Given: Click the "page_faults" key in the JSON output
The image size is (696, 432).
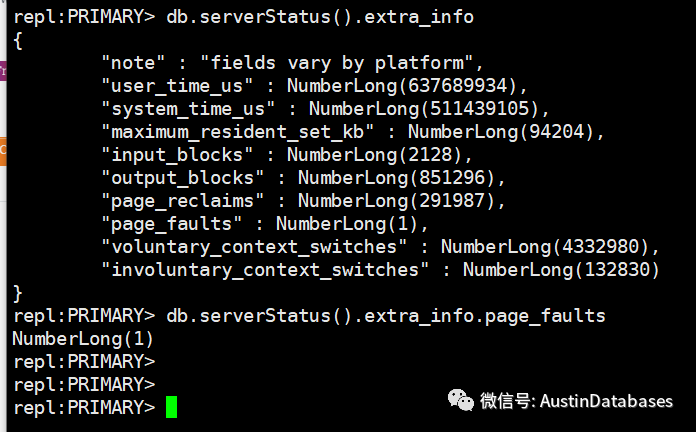Looking at the screenshot, I should point(176,224).
